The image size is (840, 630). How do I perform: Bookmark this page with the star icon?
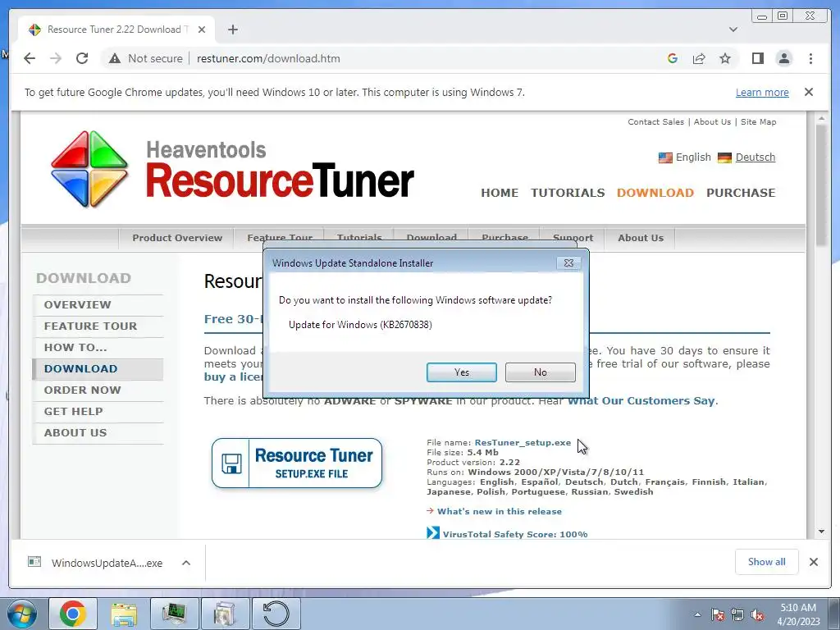(725, 58)
